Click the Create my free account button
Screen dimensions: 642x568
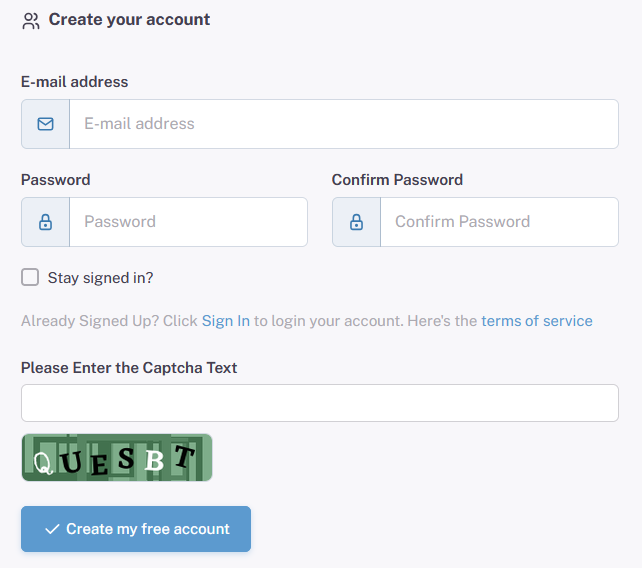click(x=136, y=529)
